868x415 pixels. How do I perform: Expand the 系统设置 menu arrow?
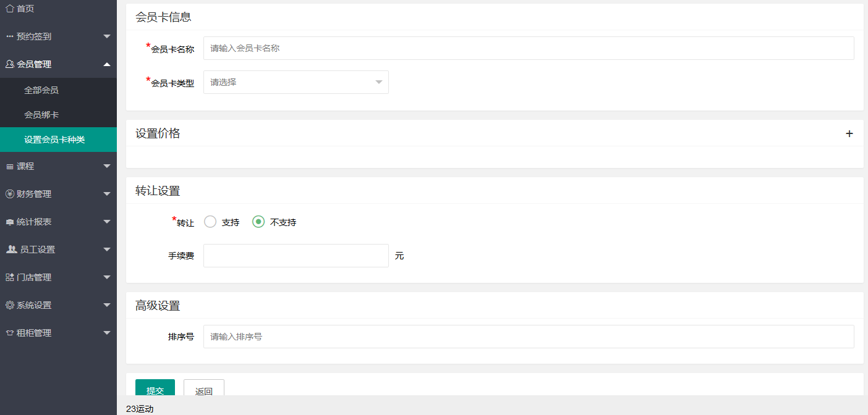pyautogui.click(x=107, y=305)
